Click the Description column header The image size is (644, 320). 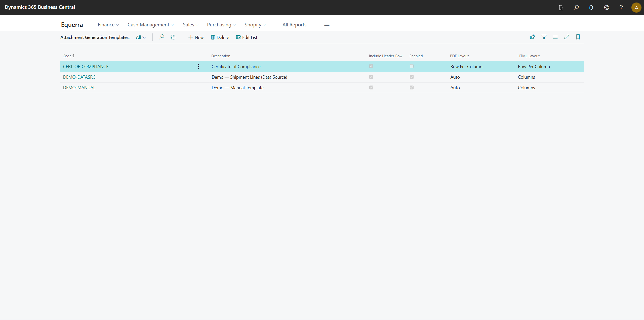[x=221, y=56]
